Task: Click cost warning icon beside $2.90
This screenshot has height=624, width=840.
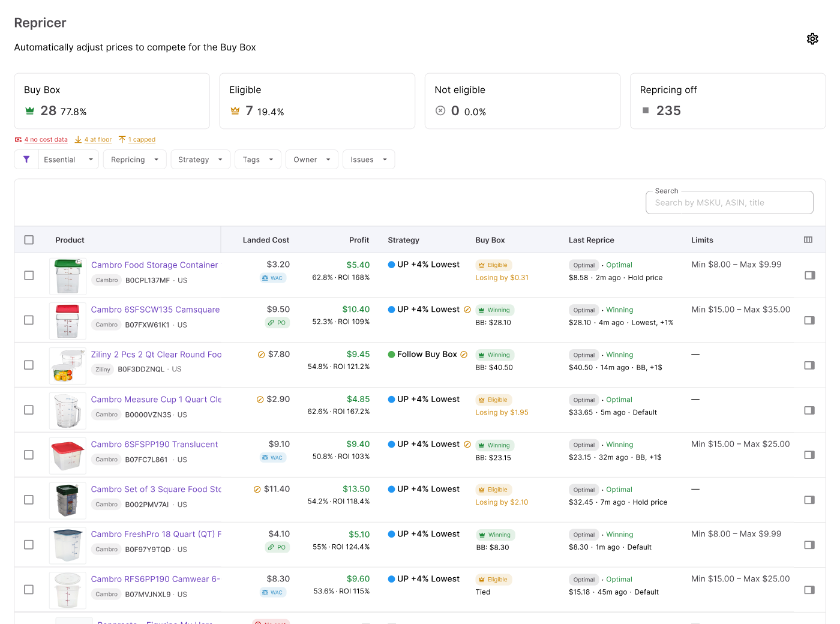Action: click(x=260, y=400)
